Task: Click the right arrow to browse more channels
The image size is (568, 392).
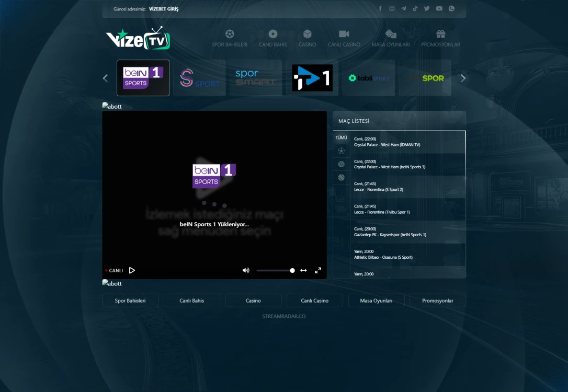Action: pyautogui.click(x=463, y=78)
